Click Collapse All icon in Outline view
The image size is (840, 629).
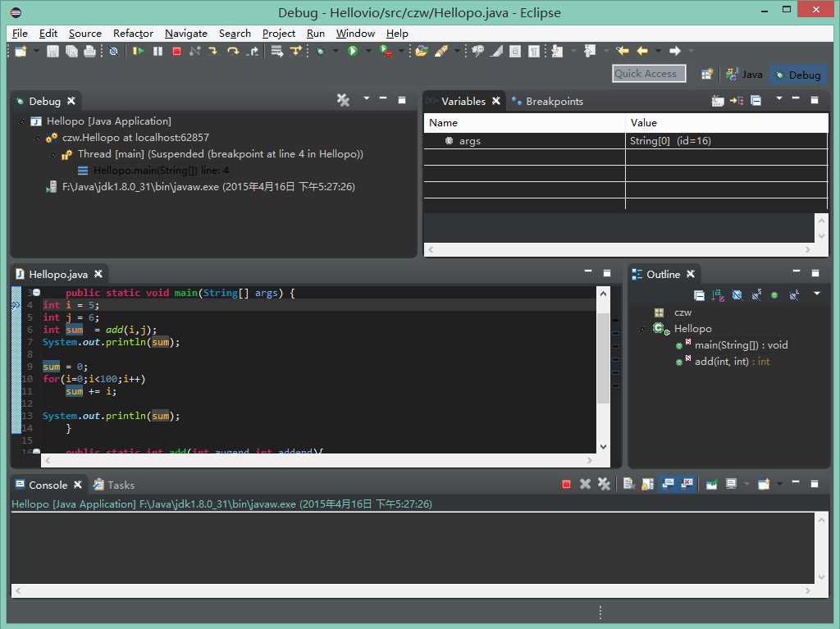coord(699,294)
